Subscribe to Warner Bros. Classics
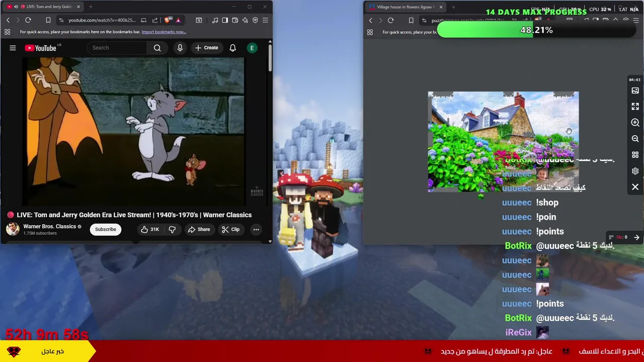 (x=106, y=229)
